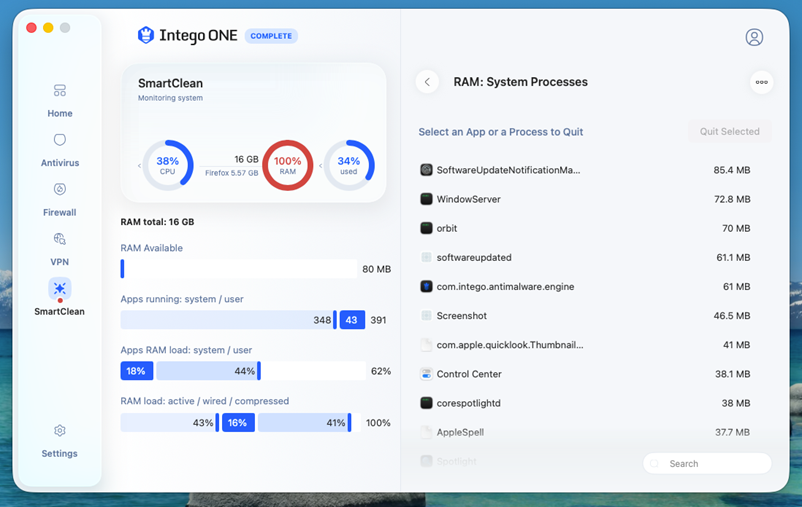Click the 16% wired RAM segment
Viewport: 802px width, 507px height.
pos(238,423)
